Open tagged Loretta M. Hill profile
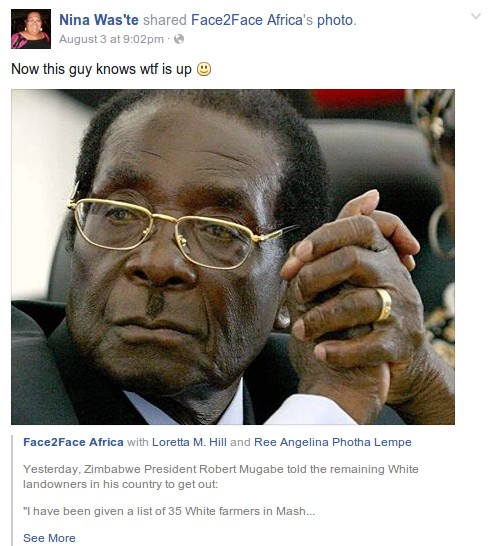The image size is (491, 546). click(x=189, y=442)
